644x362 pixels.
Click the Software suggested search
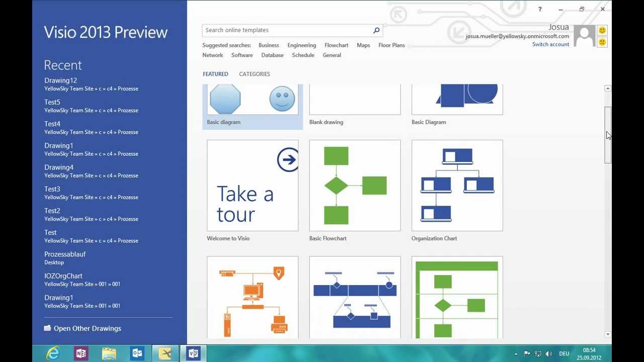tap(242, 55)
